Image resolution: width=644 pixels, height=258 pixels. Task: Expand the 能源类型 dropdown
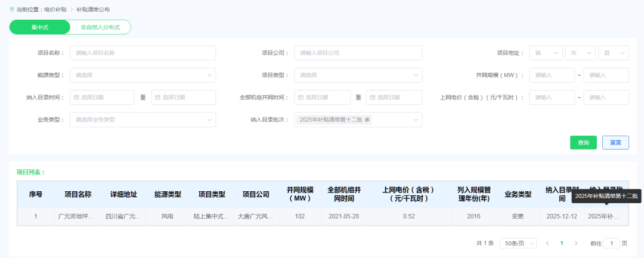[143, 75]
